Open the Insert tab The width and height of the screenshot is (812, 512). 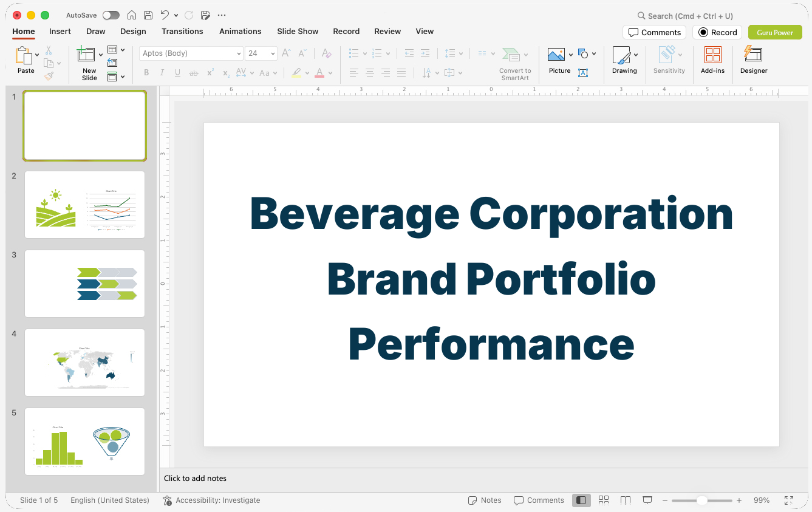coord(60,32)
